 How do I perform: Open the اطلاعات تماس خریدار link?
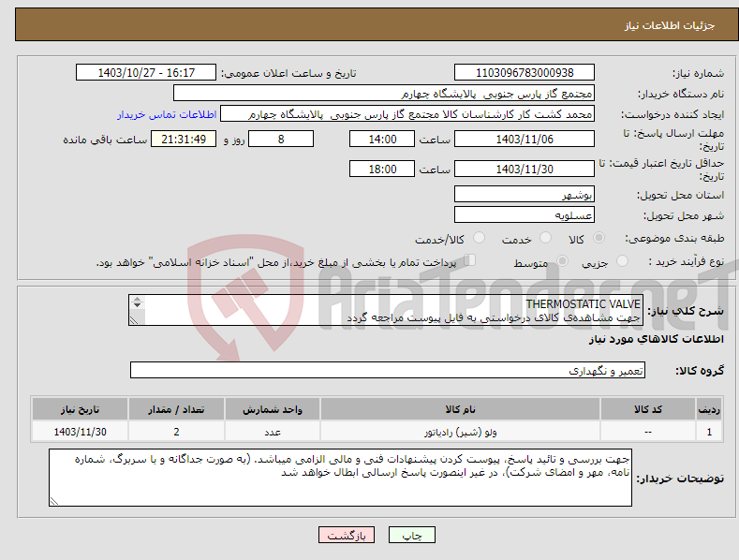click(167, 114)
